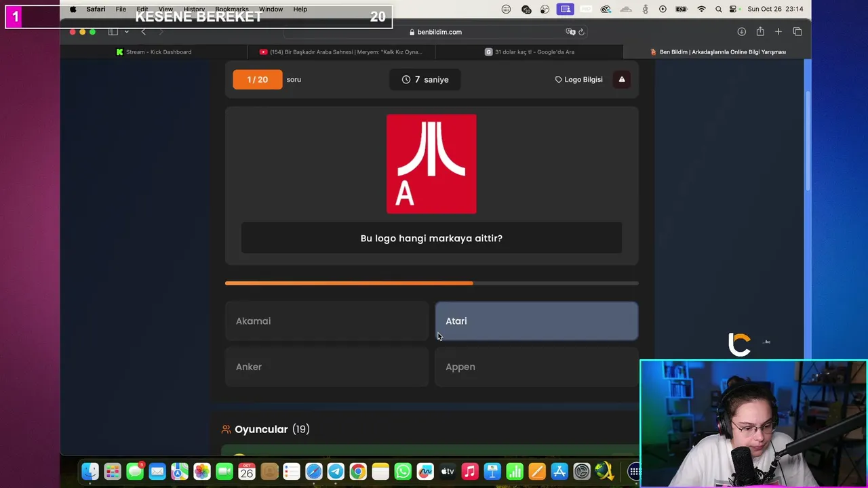868x488 pixels.
Task: Open the Safari menu in menu bar
Action: 96,9
